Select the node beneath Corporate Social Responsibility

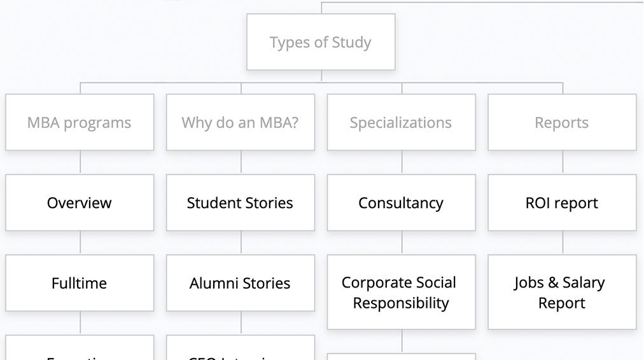401,357
